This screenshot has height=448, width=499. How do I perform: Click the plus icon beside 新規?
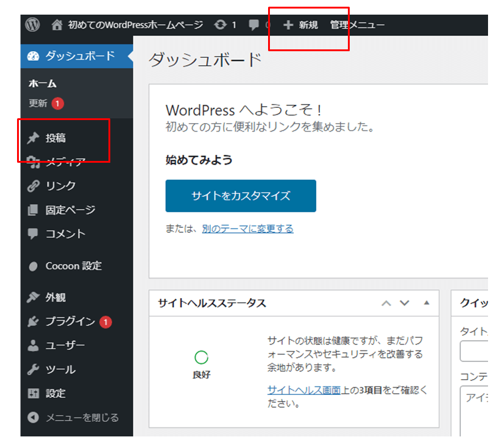click(288, 25)
